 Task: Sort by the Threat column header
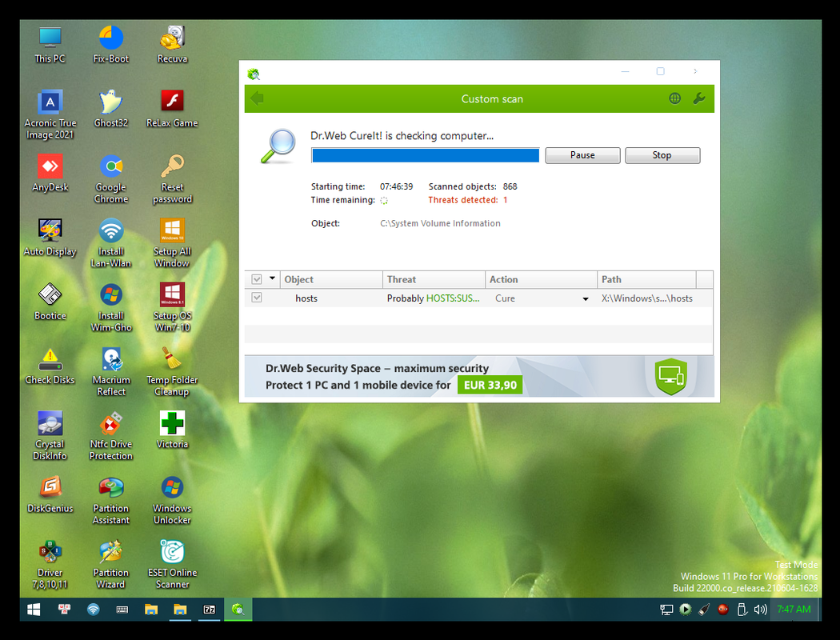(x=434, y=279)
